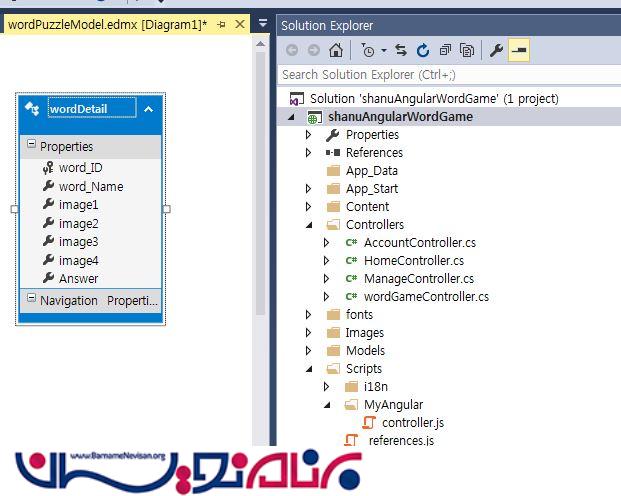Click the Show All Files icon
Image resolution: width=621 pixels, height=496 pixels.
(467, 50)
